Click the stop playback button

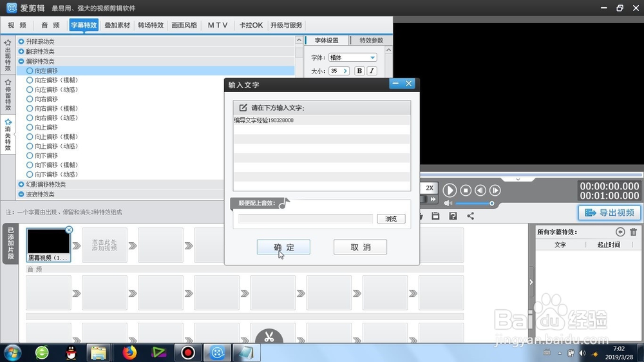[x=466, y=190]
